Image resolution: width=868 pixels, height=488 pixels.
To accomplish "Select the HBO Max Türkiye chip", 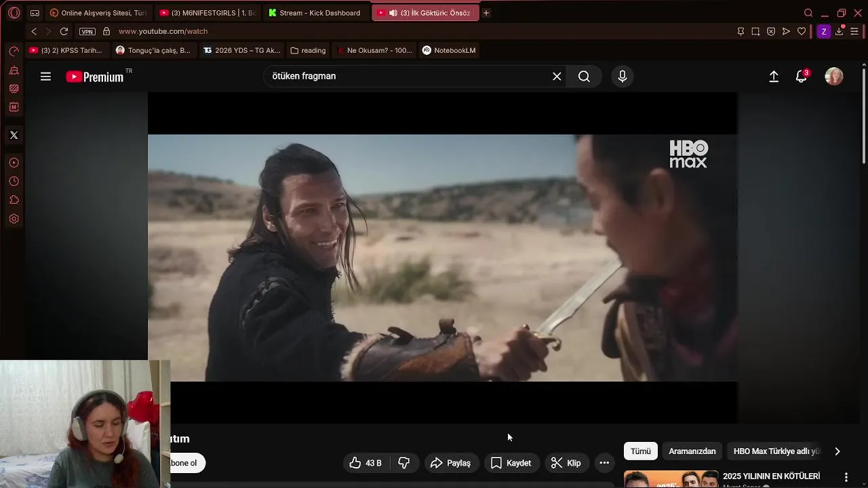I will click(776, 451).
